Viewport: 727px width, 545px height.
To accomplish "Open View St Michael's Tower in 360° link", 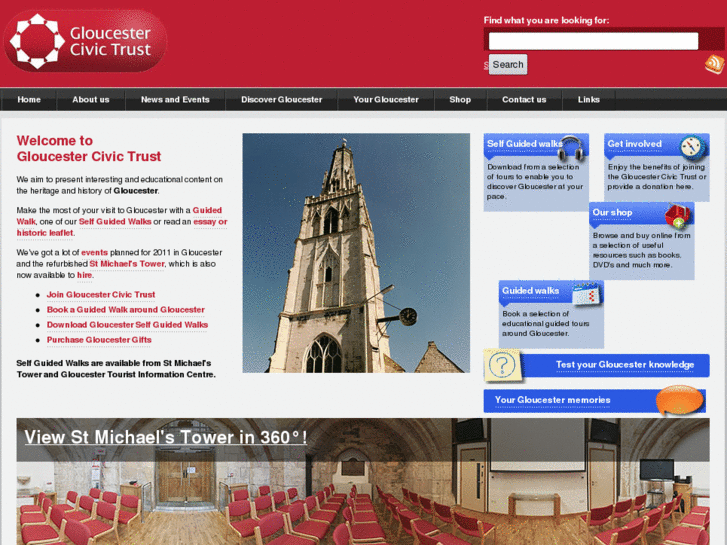I will pyautogui.click(x=166, y=437).
